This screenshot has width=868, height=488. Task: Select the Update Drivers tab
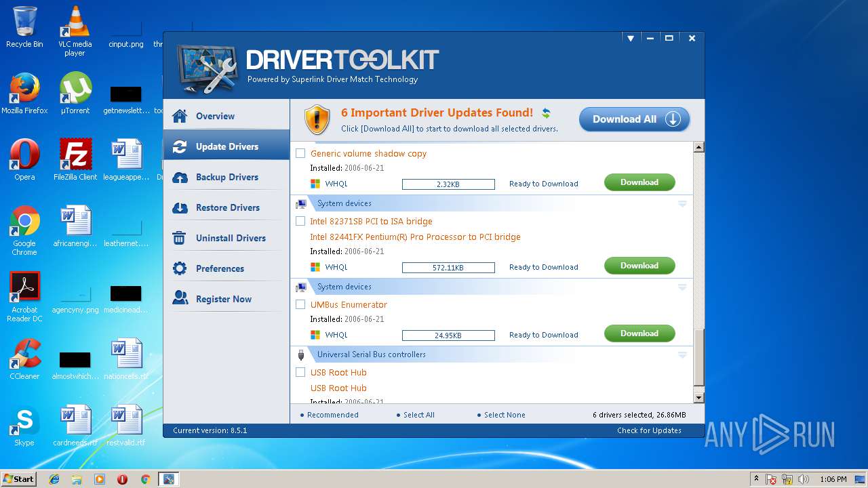(x=226, y=146)
